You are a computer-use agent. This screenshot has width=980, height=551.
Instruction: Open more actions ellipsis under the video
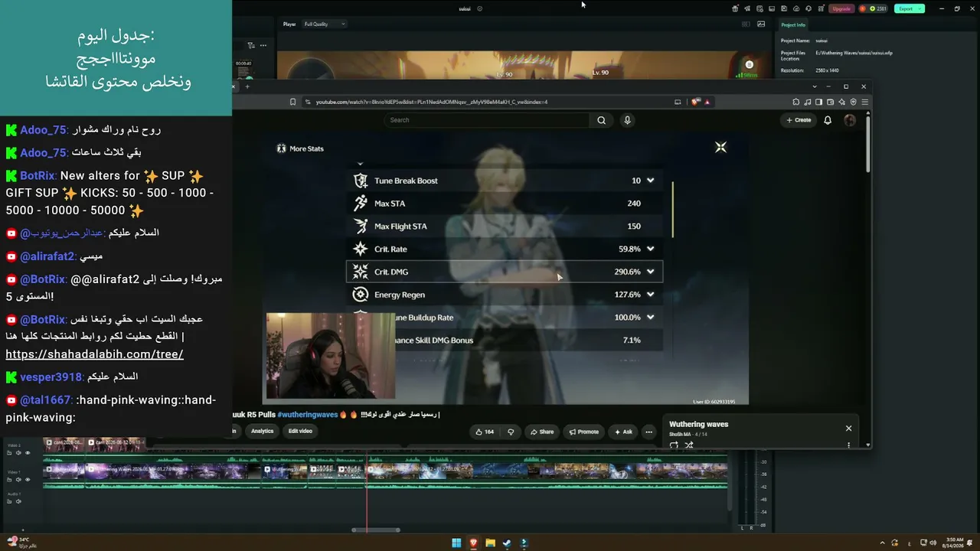[648, 432]
